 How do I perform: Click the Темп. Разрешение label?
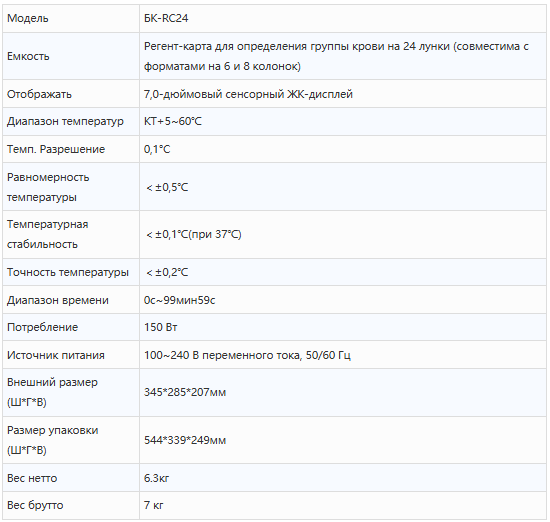click(x=56, y=149)
